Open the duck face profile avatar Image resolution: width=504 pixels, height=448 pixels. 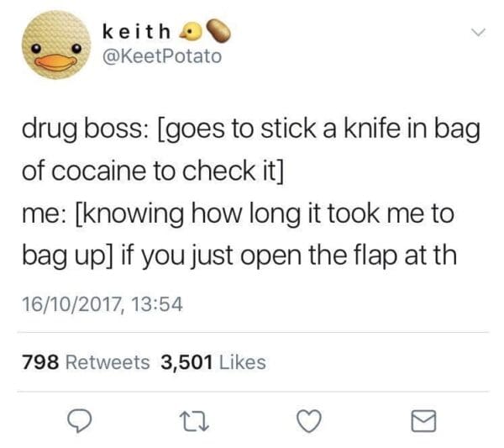(x=56, y=45)
